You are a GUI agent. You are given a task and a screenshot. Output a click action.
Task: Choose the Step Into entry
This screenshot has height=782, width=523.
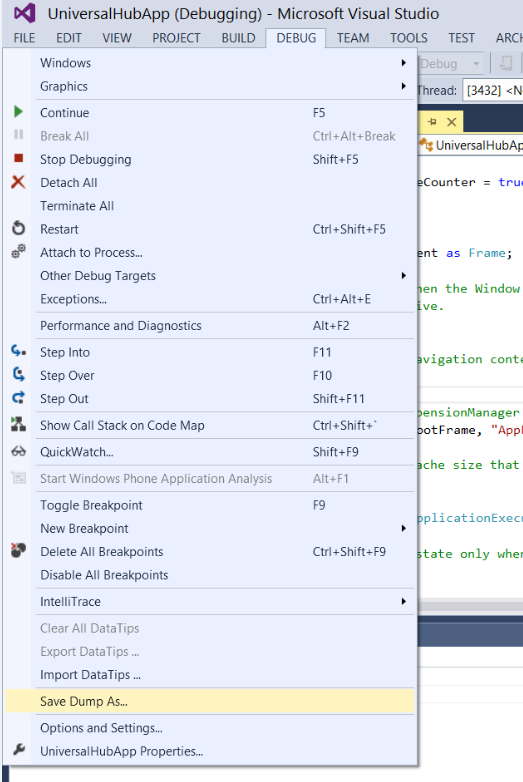(x=210, y=352)
